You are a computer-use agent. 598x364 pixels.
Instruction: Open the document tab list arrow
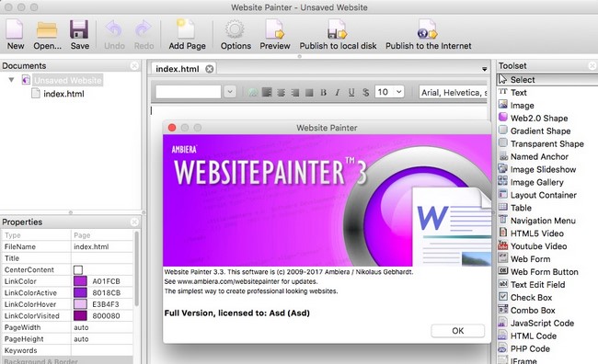coord(484,69)
